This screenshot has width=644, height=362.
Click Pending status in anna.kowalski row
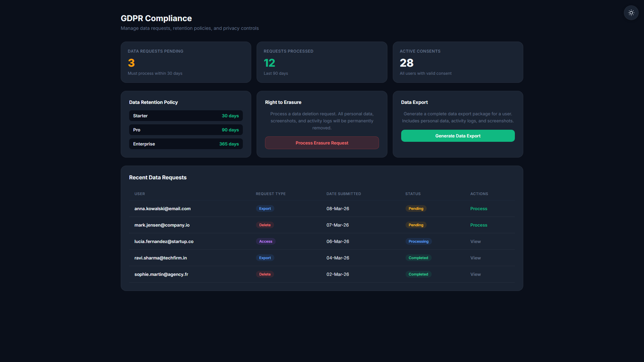point(416,208)
